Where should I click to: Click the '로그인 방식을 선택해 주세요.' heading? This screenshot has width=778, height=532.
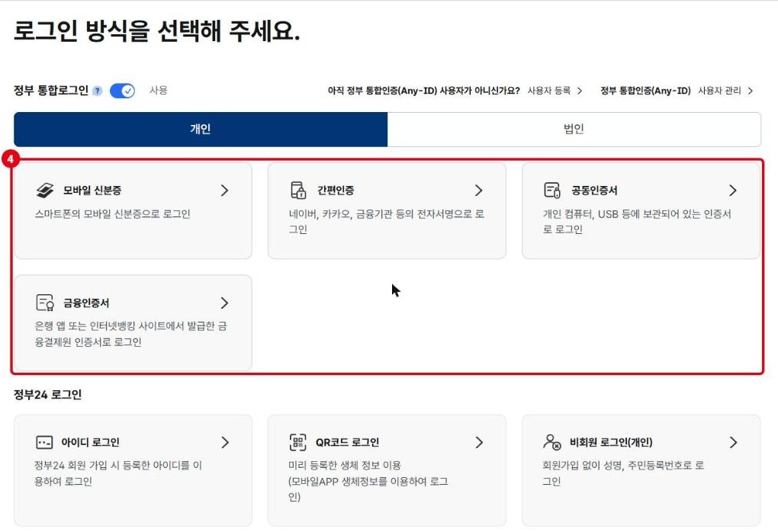tap(157, 30)
